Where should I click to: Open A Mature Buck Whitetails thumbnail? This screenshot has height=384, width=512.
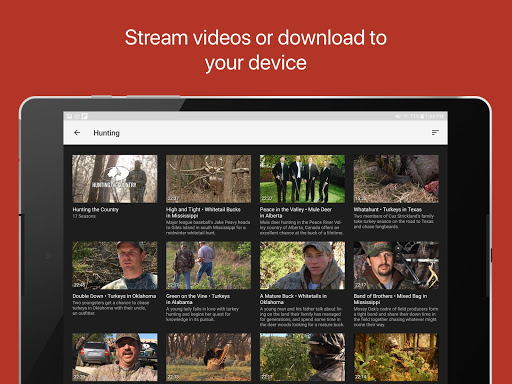pyautogui.click(x=302, y=265)
